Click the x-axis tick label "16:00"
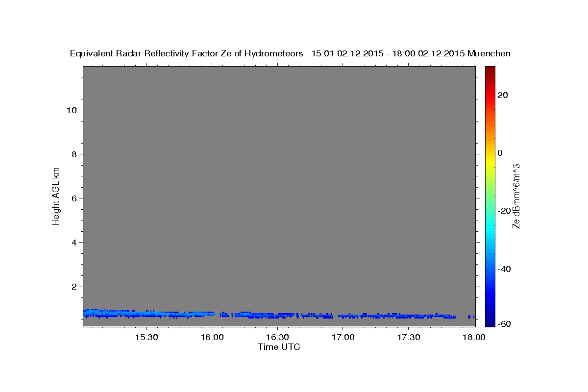Screen dimensions: 588x392 (x=212, y=338)
